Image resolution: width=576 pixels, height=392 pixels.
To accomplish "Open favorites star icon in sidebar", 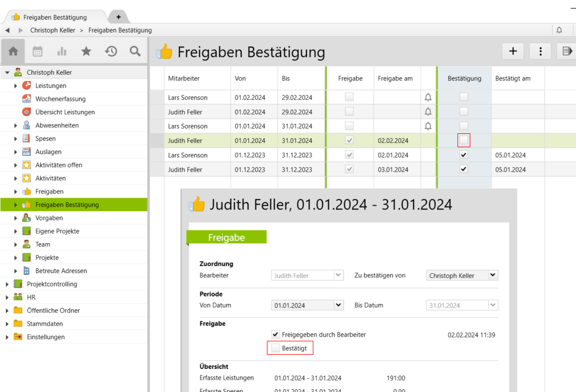I will (x=86, y=51).
